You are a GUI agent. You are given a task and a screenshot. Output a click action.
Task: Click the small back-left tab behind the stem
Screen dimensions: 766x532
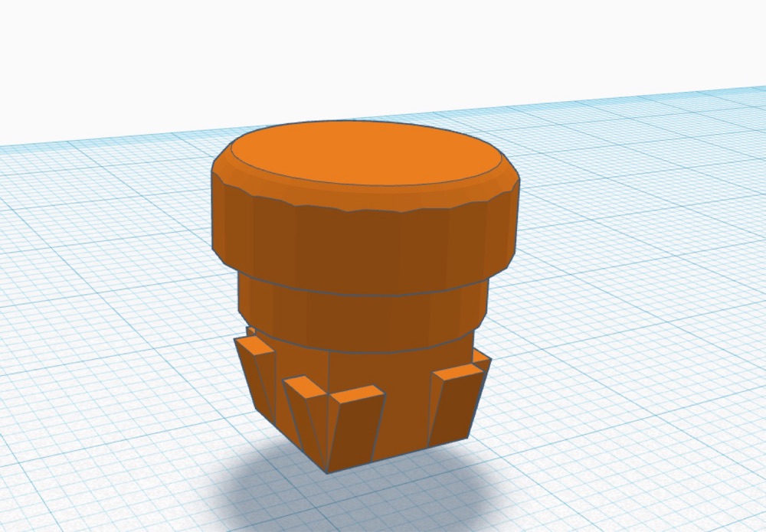point(251,332)
